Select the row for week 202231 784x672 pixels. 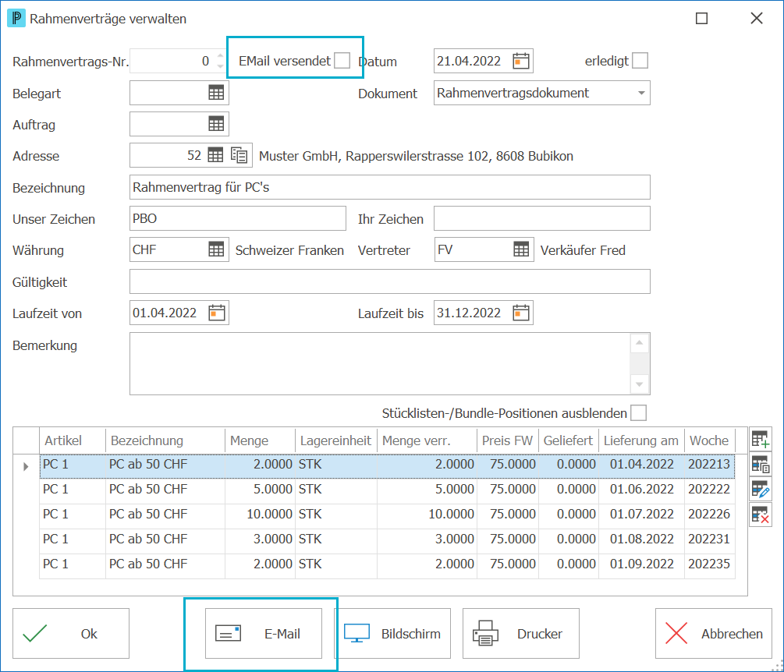click(x=387, y=539)
